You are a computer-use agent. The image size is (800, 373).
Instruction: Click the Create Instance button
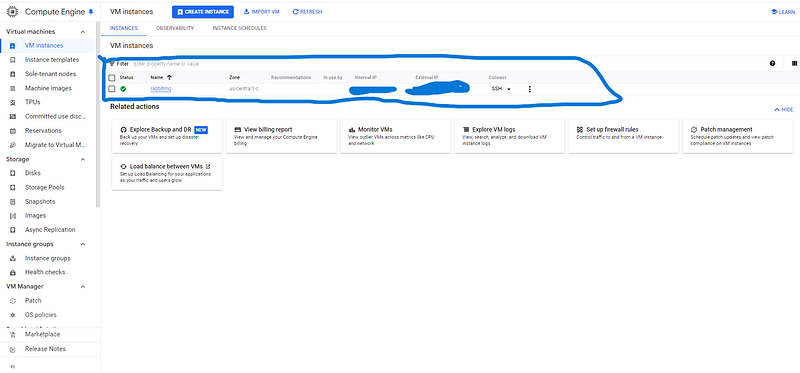click(x=203, y=12)
